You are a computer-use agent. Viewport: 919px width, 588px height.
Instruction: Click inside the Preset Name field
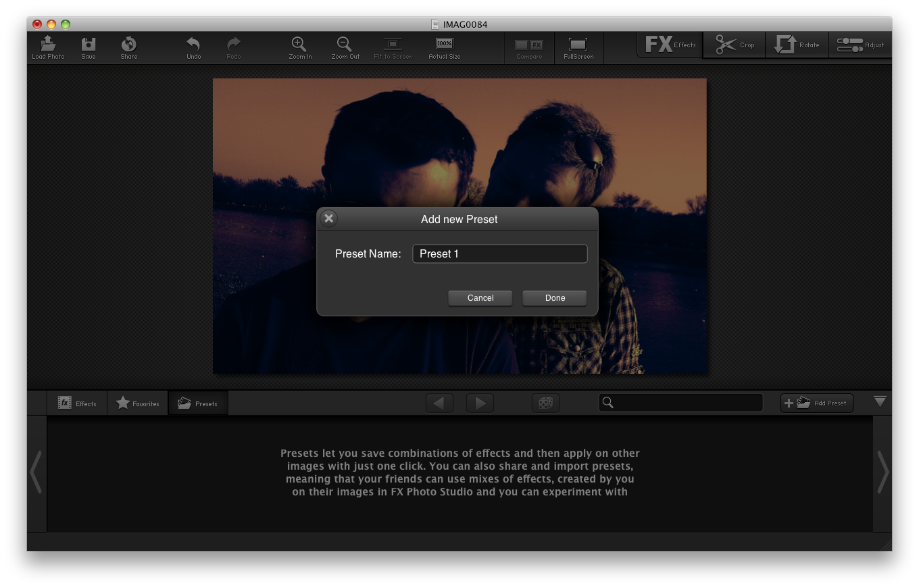point(500,253)
